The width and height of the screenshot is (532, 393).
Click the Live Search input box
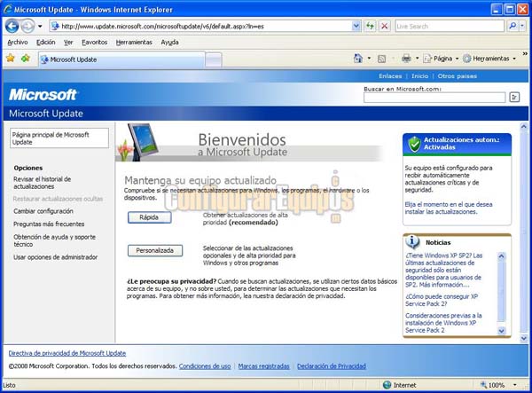click(x=450, y=26)
